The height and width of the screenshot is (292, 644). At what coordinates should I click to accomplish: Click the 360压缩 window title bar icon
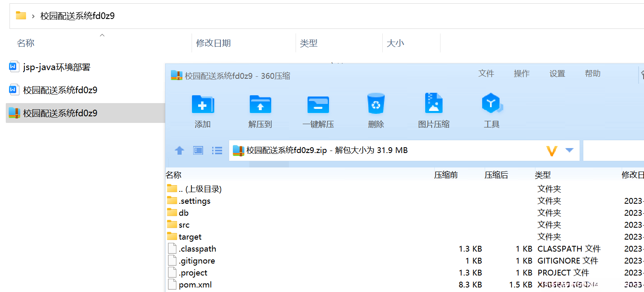pyautogui.click(x=177, y=75)
